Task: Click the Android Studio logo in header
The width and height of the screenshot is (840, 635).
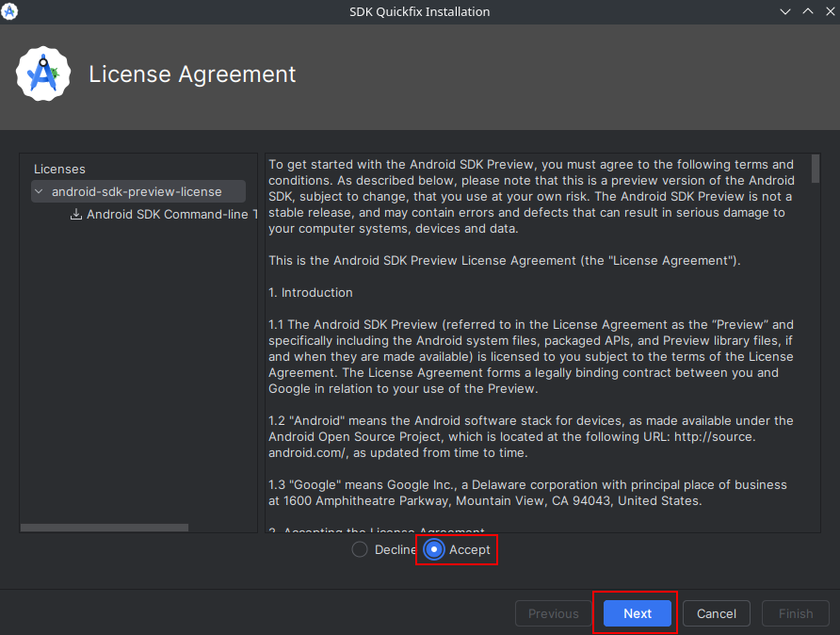Action: [x=43, y=73]
